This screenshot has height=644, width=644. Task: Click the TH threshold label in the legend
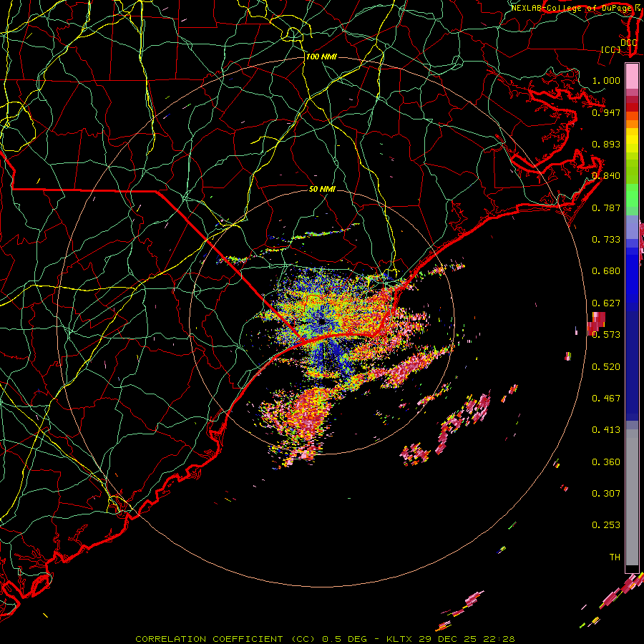coord(615,557)
